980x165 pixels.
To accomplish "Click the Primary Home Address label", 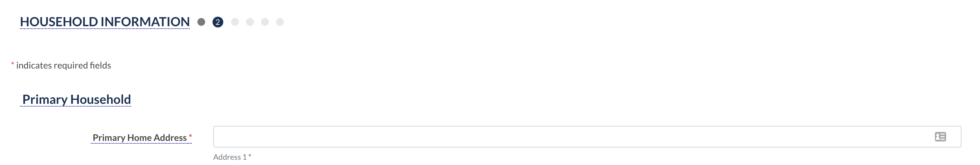I will 139,138.
